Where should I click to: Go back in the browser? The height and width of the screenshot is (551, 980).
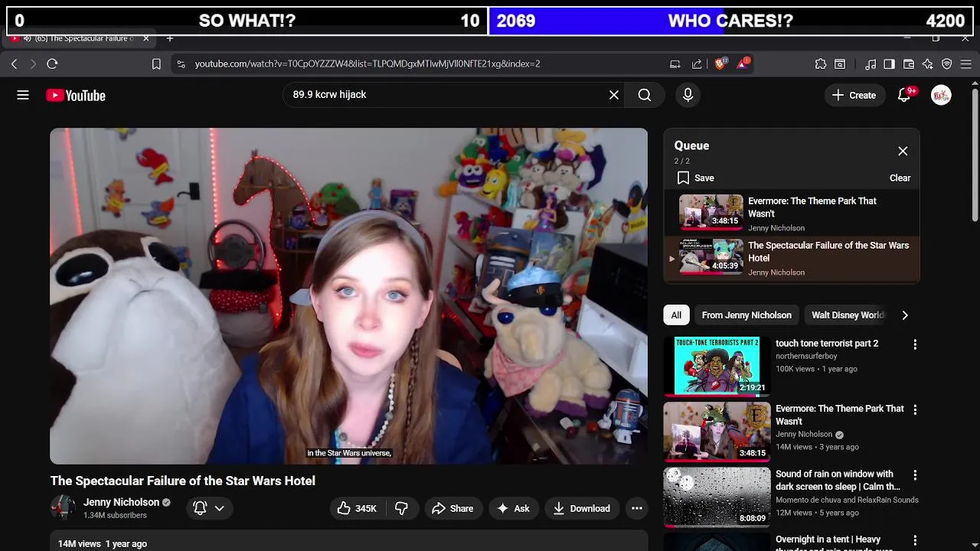(x=14, y=64)
